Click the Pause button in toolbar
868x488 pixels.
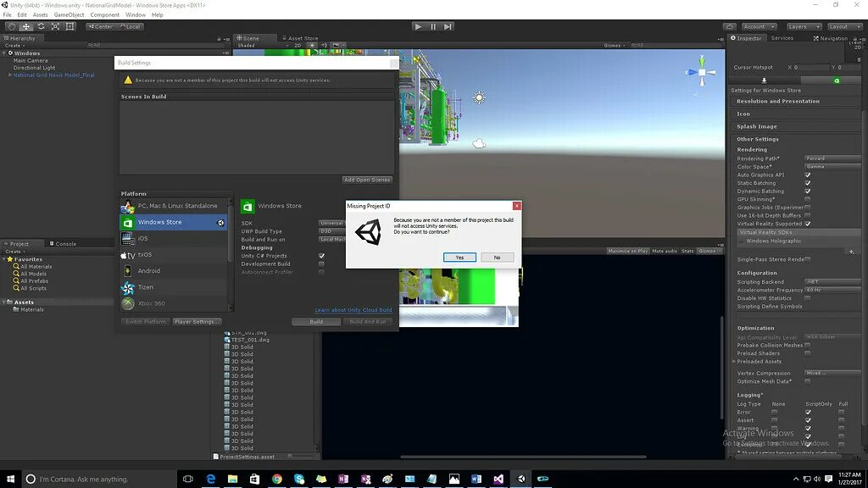pos(433,26)
